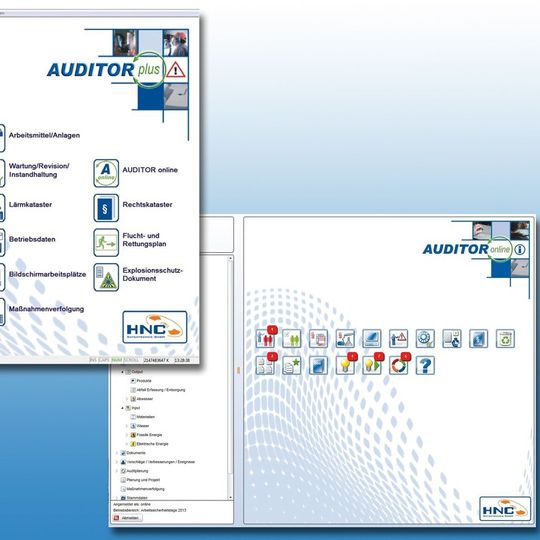The image size is (540, 540).
Task: Click the red stacked documents icon
Action: click(x=318, y=339)
